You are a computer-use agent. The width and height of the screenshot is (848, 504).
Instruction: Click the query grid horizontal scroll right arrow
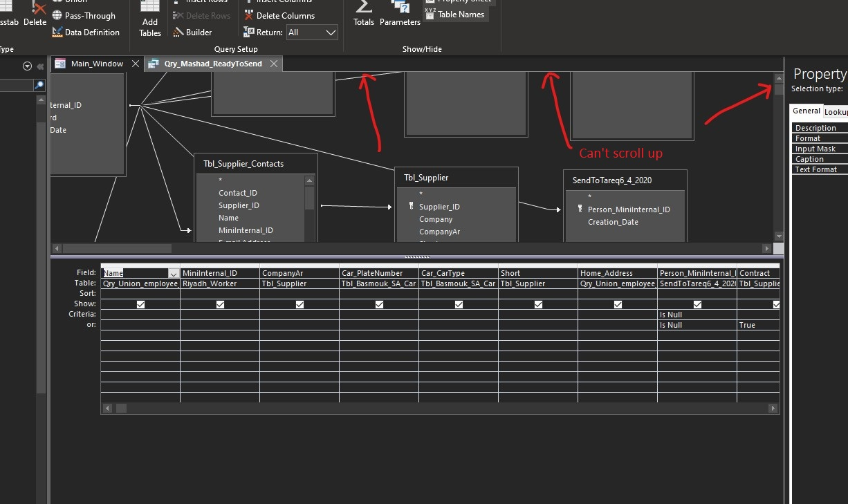click(x=773, y=409)
